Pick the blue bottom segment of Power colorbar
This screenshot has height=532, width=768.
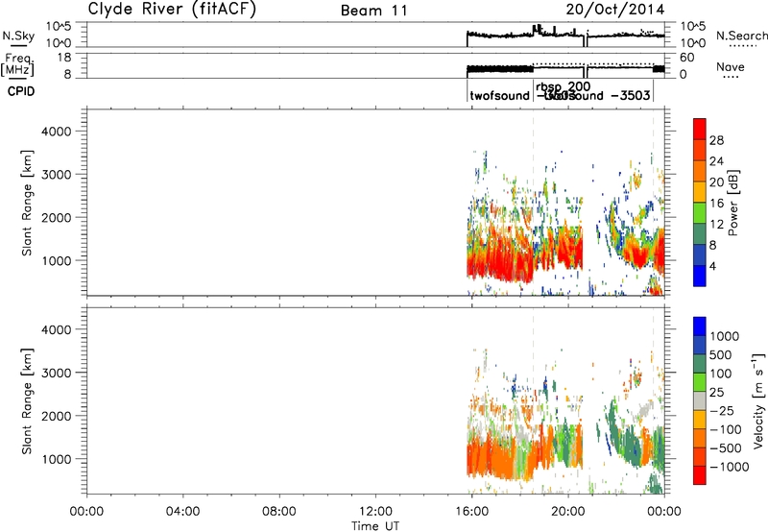[x=700, y=276]
